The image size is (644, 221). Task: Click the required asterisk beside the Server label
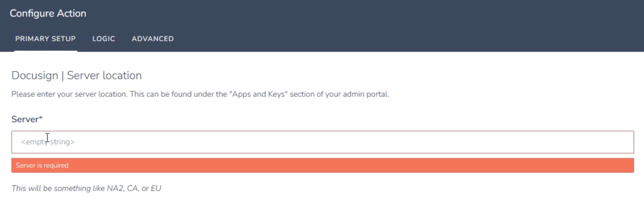(x=41, y=118)
